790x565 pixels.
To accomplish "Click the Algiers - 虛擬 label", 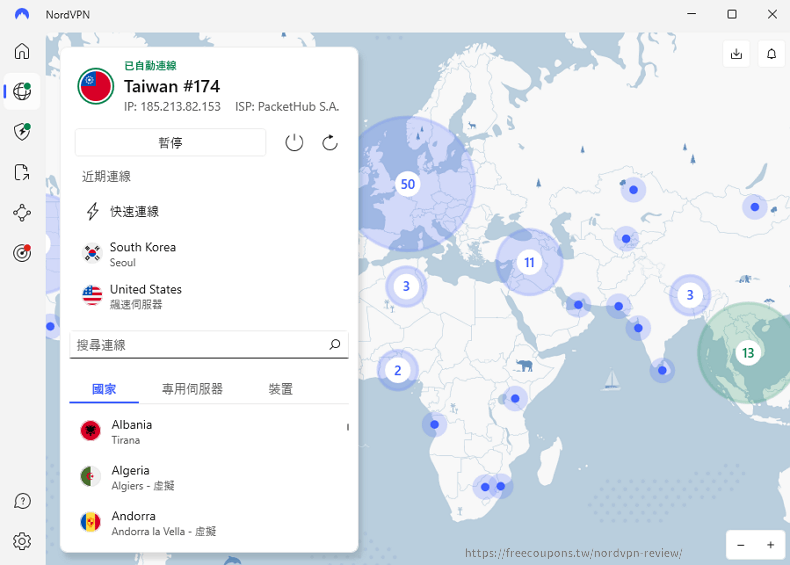I will tap(143, 485).
